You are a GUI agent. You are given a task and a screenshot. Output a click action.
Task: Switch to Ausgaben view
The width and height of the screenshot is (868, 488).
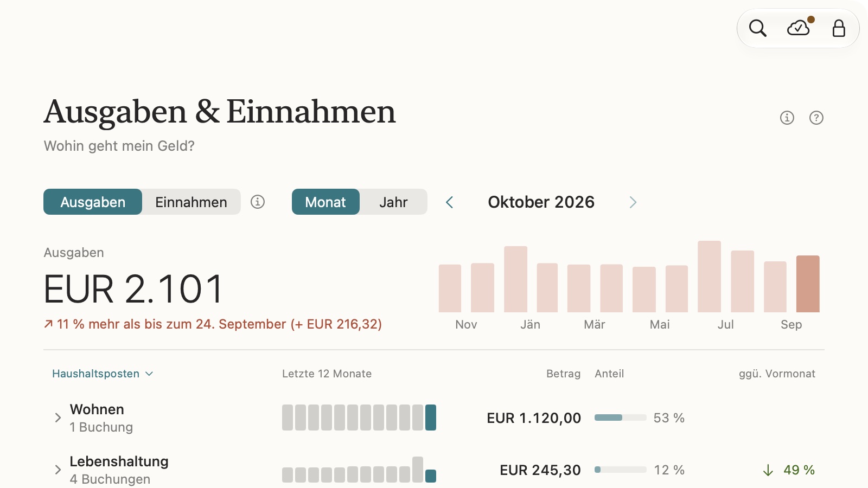[x=93, y=202]
